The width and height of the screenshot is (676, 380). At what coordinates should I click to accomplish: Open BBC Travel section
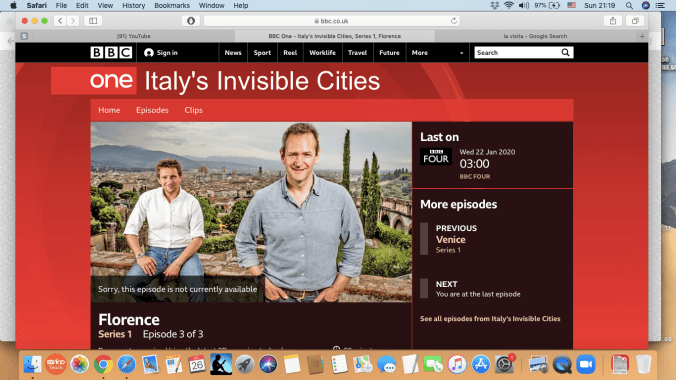pyautogui.click(x=357, y=53)
